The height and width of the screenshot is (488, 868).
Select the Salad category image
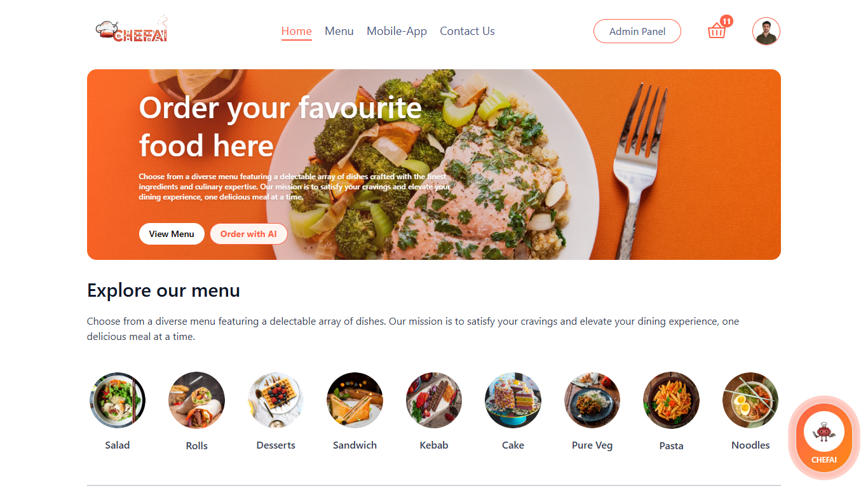118,400
